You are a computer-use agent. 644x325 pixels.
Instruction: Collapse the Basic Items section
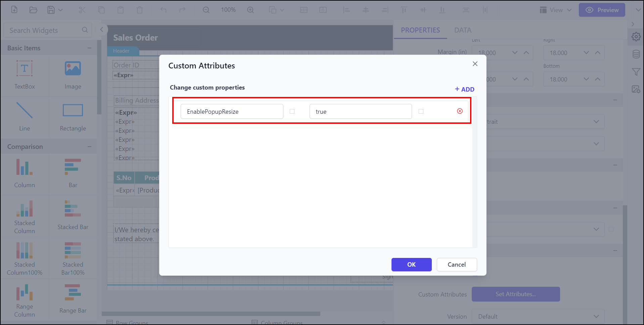coord(89,48)
